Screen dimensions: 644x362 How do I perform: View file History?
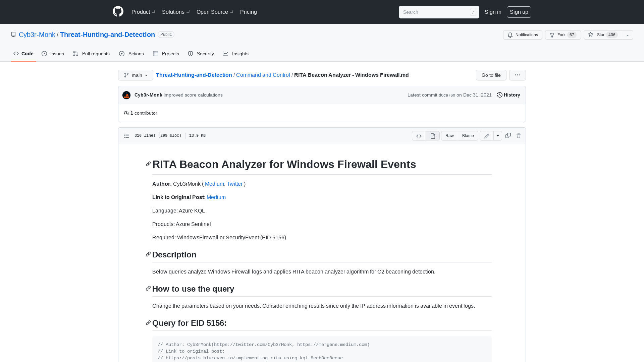tap(508, 95)
